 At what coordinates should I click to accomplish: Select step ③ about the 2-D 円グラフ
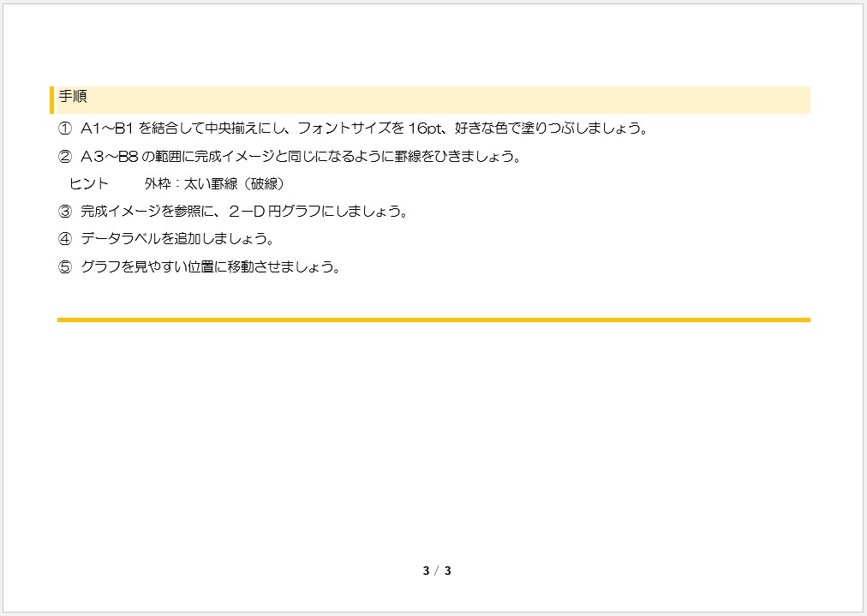[x=233, y=212]
